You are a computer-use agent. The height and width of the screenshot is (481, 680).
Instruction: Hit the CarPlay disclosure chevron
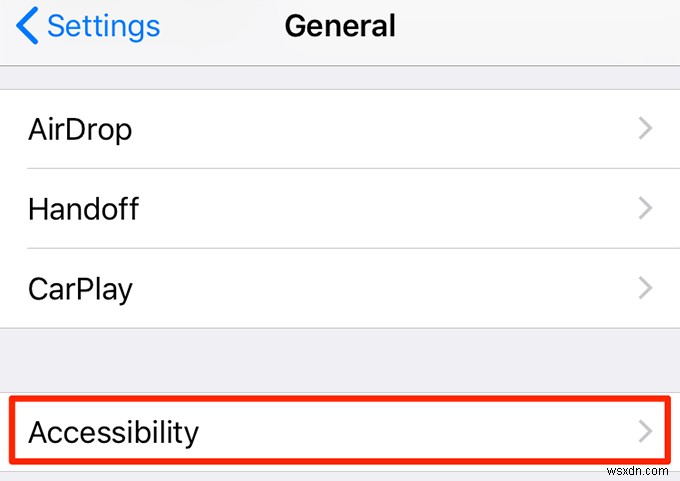pyautogui.click(x=645, y=289)
